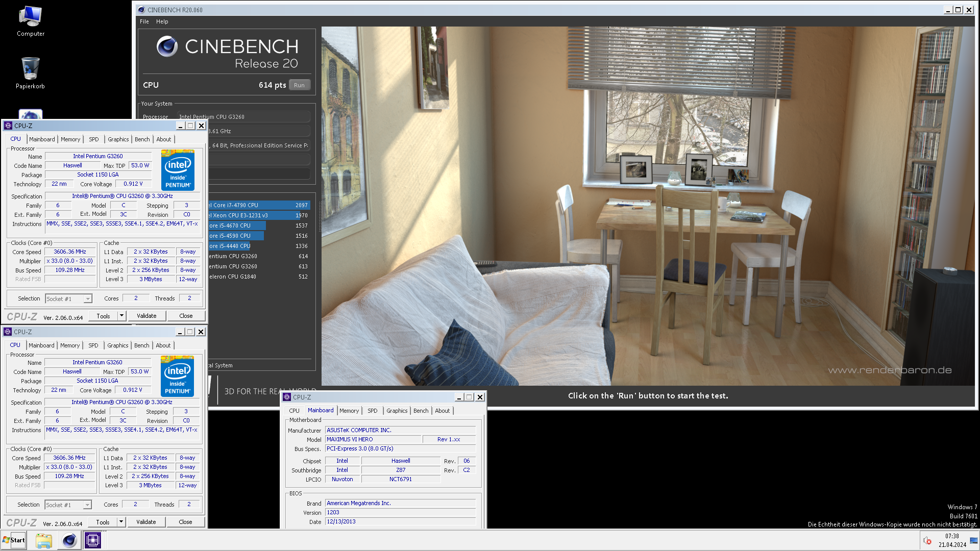Open the Papierkorb recycle bin icon

click(30, 73)
